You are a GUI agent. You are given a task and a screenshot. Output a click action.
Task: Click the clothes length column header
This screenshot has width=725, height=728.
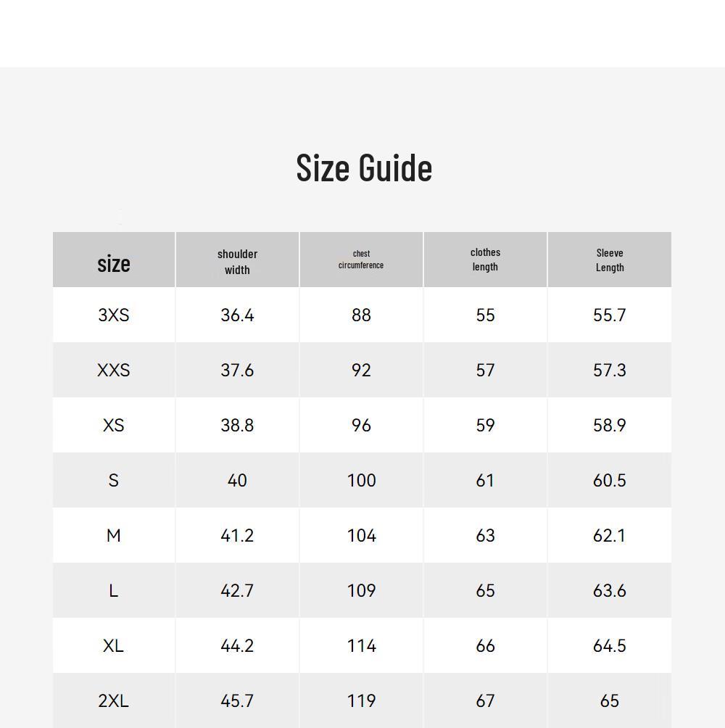[485, 260]
